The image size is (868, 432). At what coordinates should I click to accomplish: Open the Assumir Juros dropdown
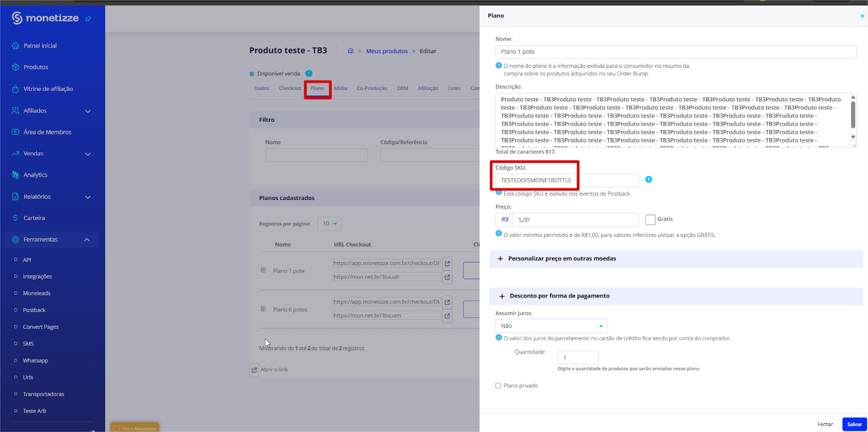pyautogui.click(x=551, y=326)
